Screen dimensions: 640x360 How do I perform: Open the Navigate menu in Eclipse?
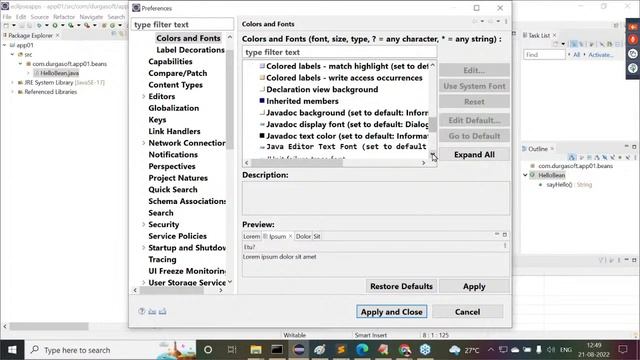(x=91, y=17)
